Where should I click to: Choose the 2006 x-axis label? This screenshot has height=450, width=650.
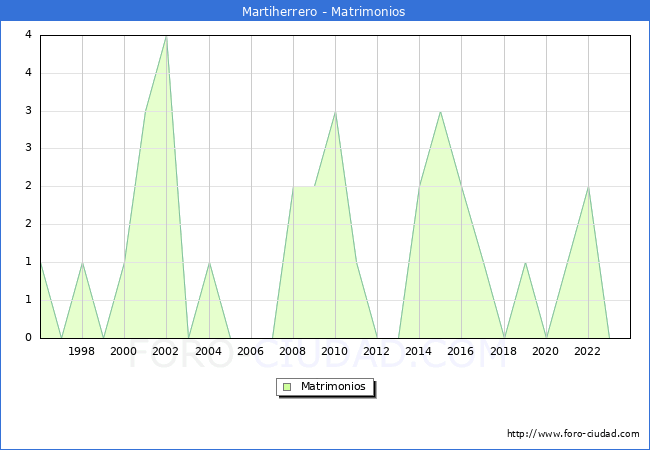250,351
